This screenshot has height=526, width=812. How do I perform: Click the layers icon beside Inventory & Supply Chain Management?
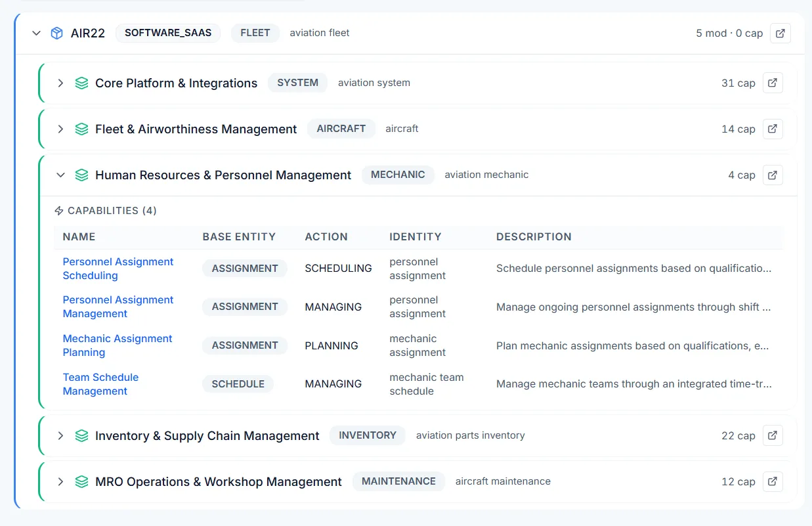click(x=81, y=435)
